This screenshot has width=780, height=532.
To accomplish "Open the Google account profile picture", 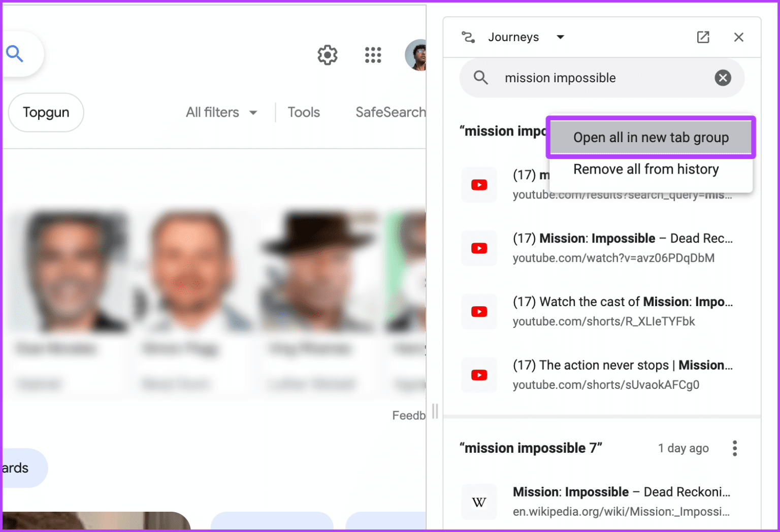I will 416,55.
